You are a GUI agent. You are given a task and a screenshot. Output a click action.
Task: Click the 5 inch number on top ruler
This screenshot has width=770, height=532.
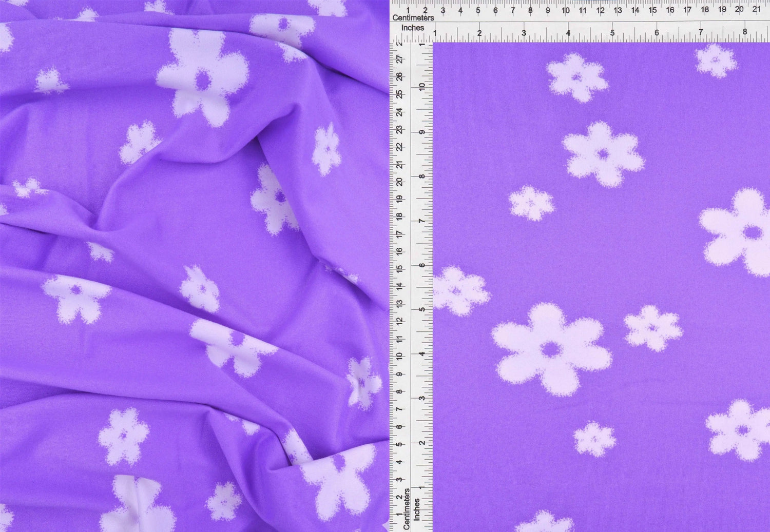pos(612,32)
